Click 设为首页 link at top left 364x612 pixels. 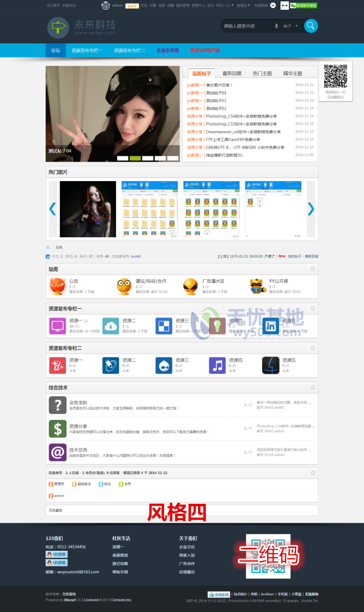(x=53, y=5)
